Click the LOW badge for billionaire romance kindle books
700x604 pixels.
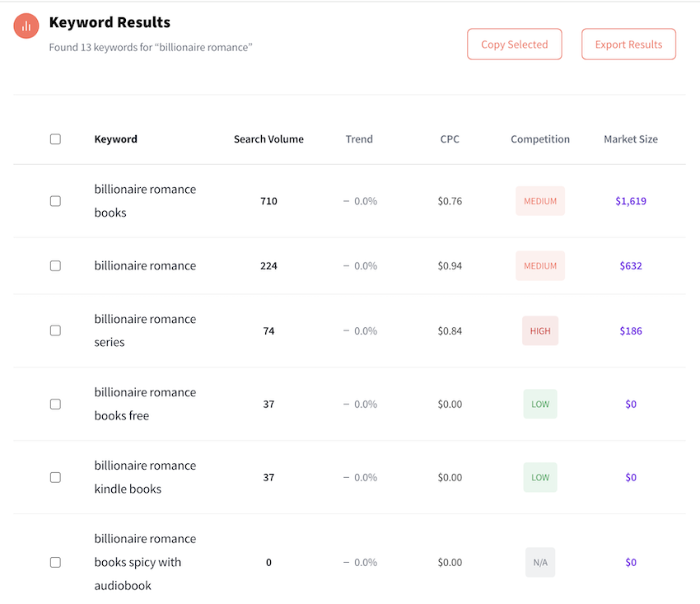pos(540,477)
